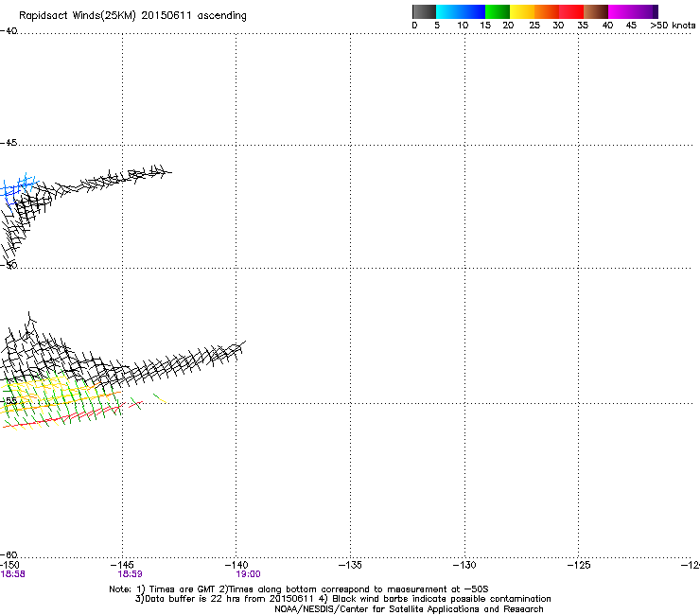Click the 18:58 time label
Image resolution: width=700 pixels, height=615 pixels.
point(13,574)
